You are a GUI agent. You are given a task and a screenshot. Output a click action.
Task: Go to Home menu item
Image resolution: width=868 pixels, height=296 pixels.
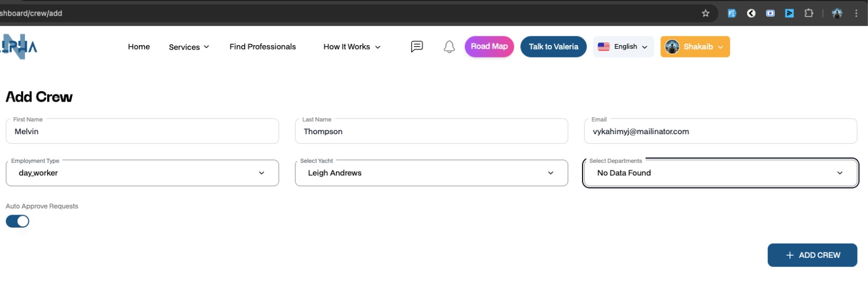pyautogui.click(x=139, y=47)
